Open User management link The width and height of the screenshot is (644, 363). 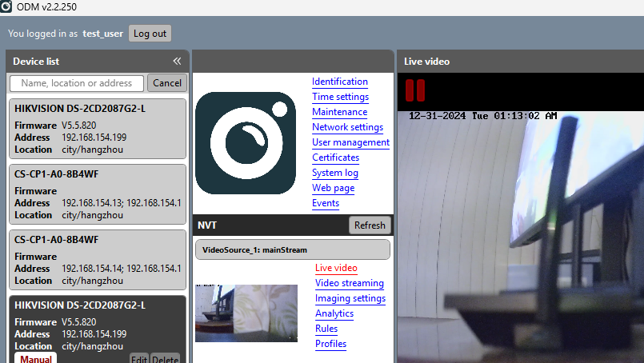coord(350,142)
